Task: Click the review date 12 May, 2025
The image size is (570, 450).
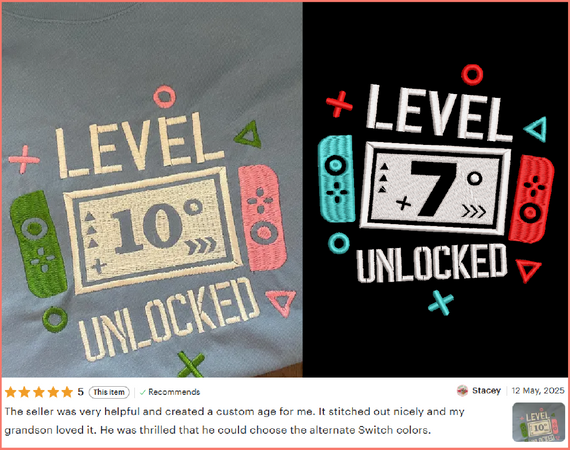Action: click(x=538, y=391)
